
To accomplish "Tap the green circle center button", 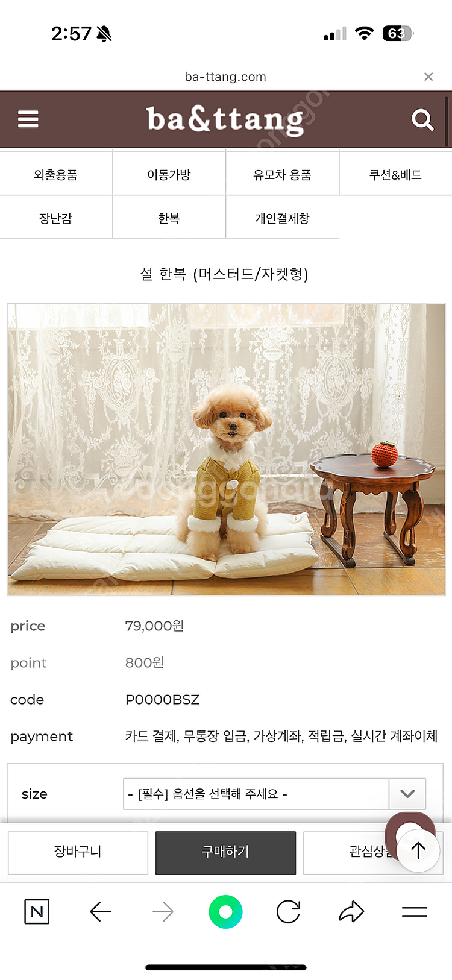I will pyautogui.click(x=225, y=912).
